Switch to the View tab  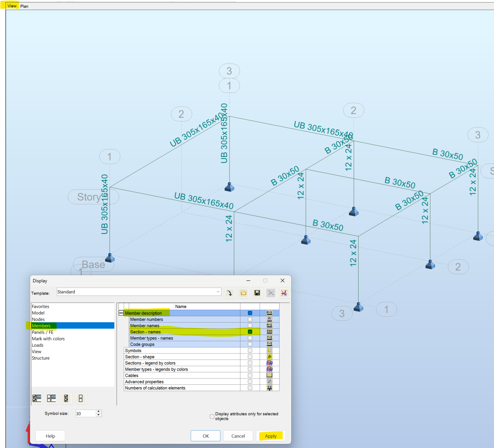[x=12, y=6]
